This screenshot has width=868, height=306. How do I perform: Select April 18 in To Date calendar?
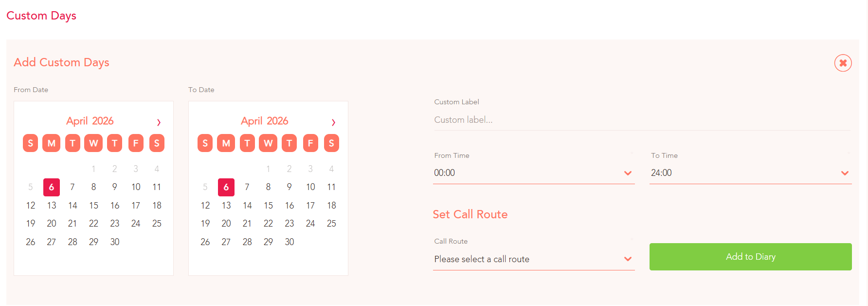pos(331,206)
